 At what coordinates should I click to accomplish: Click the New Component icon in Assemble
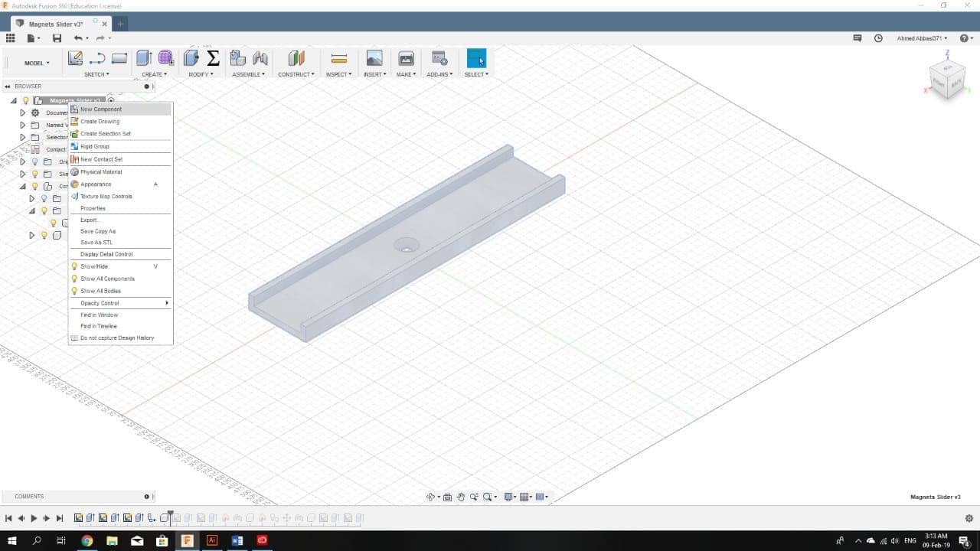(238, 58)
